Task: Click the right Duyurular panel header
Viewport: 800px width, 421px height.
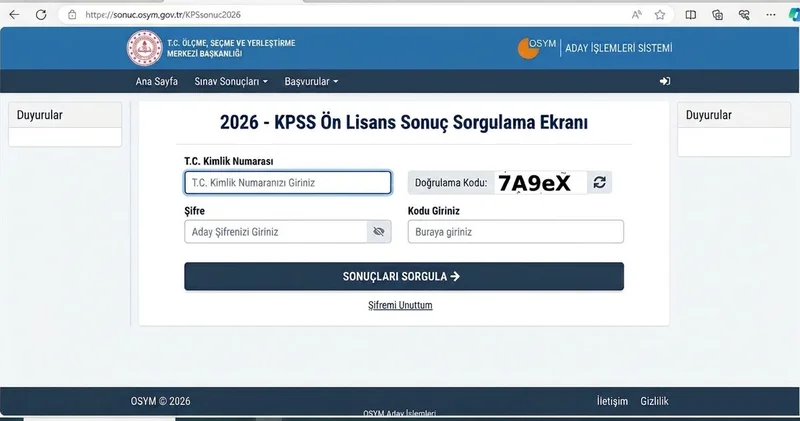Action: [x=734, y=115]
